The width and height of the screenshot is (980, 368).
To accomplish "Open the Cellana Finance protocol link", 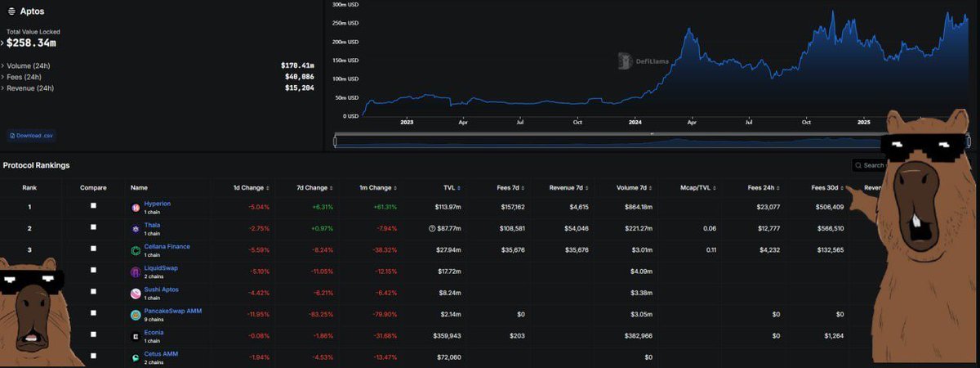I will (x=167, y=246).
